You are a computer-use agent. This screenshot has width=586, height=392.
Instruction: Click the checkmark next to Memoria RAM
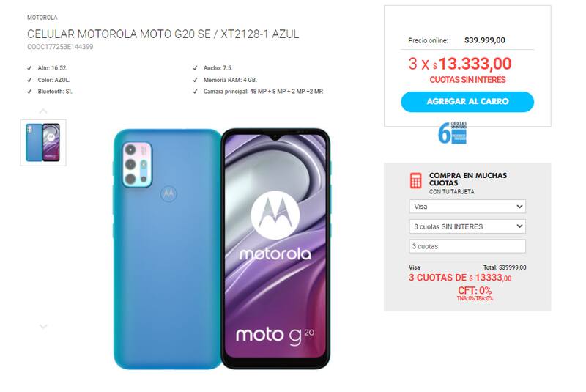pos(195,80)
